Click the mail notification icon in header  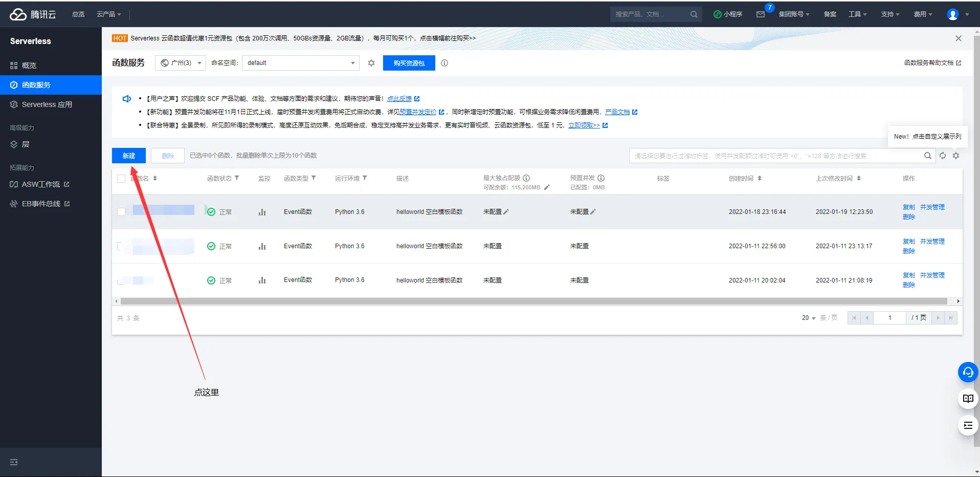coord(761,14)
